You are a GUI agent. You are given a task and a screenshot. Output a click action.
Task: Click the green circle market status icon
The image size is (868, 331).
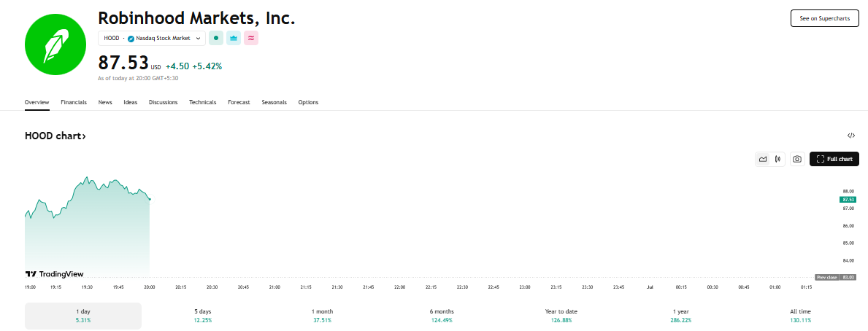[x=216, y=38]
